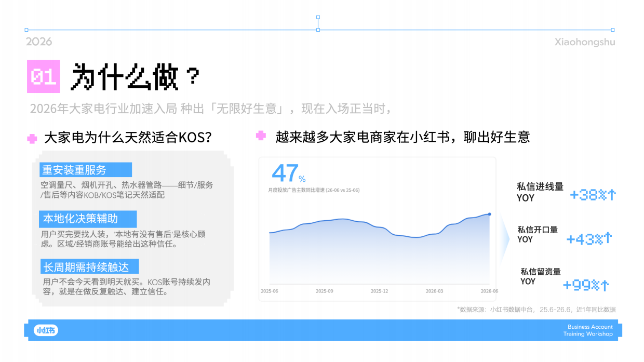The width and height of the screenshot is (644, 362).
Task: Click the +38% value
Action: coord(588,195)
